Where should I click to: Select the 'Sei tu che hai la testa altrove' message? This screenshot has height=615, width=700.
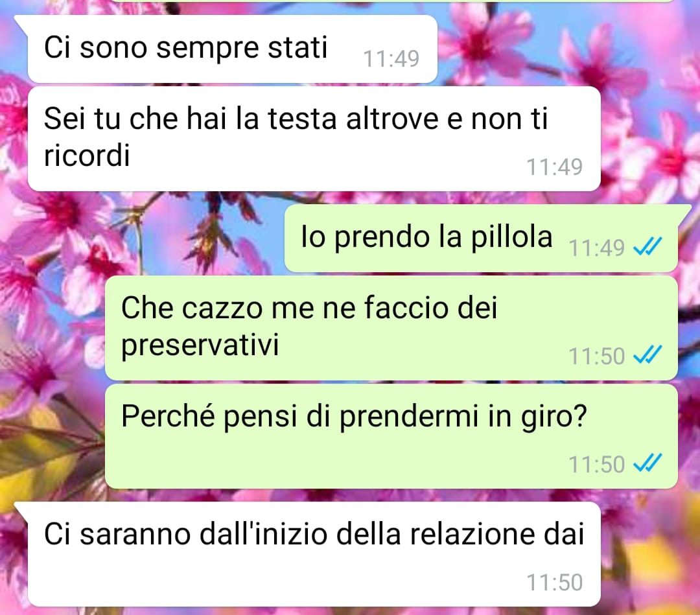(314, 139)
